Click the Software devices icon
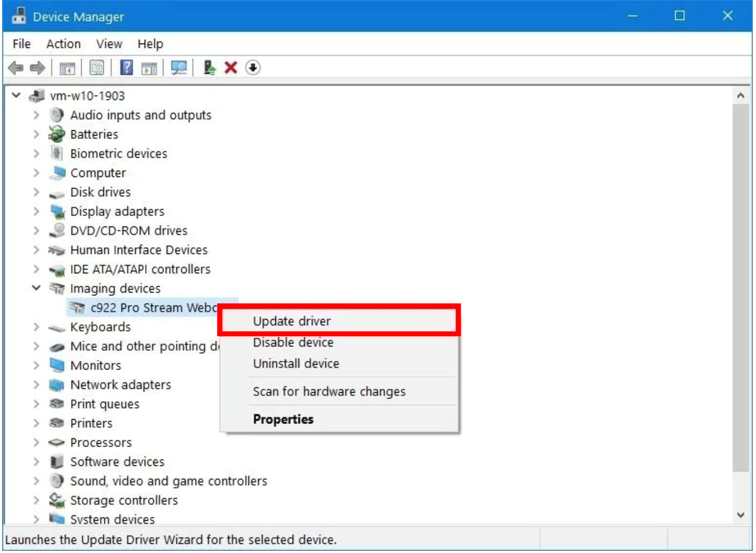 pos(56,462)
